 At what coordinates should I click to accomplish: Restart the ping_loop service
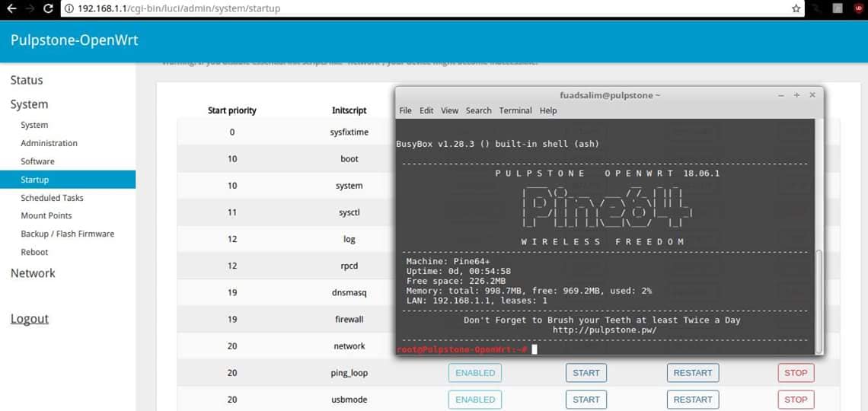693,373
